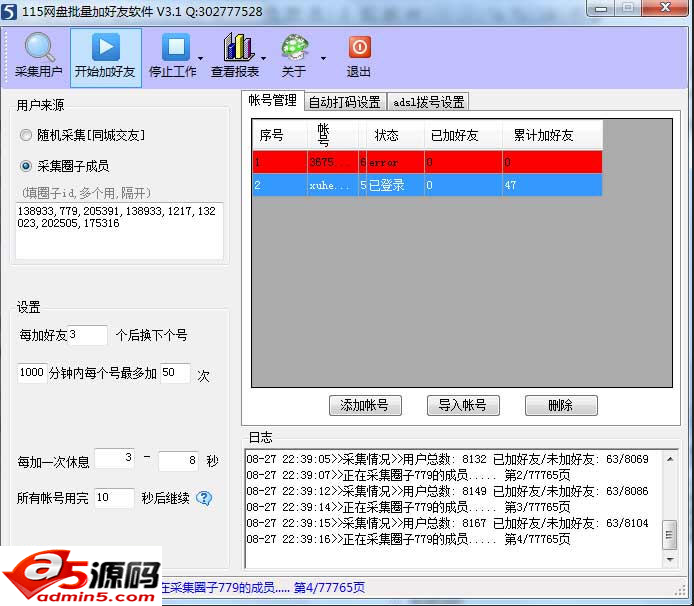This screenshot has height=606, width=694.
Task: Click the 47 cumulative friends cell
Action: (x=552, y=185)
